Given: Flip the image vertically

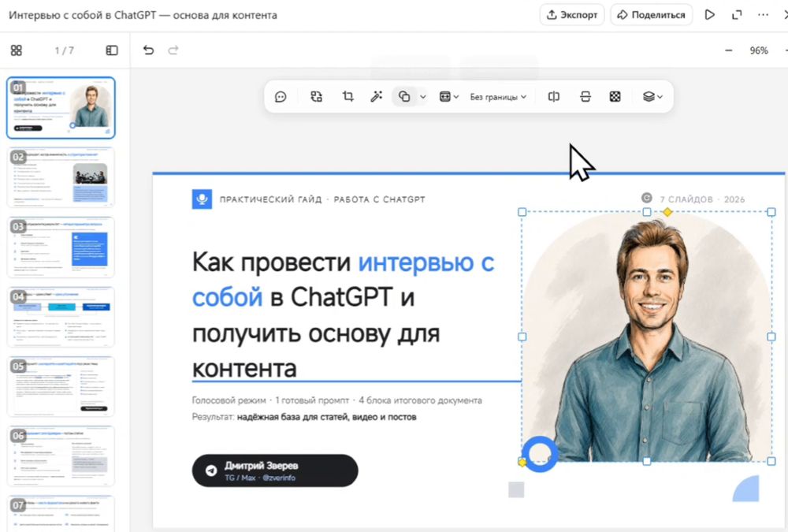Looking at the screenshot, I should click(585, 96).
